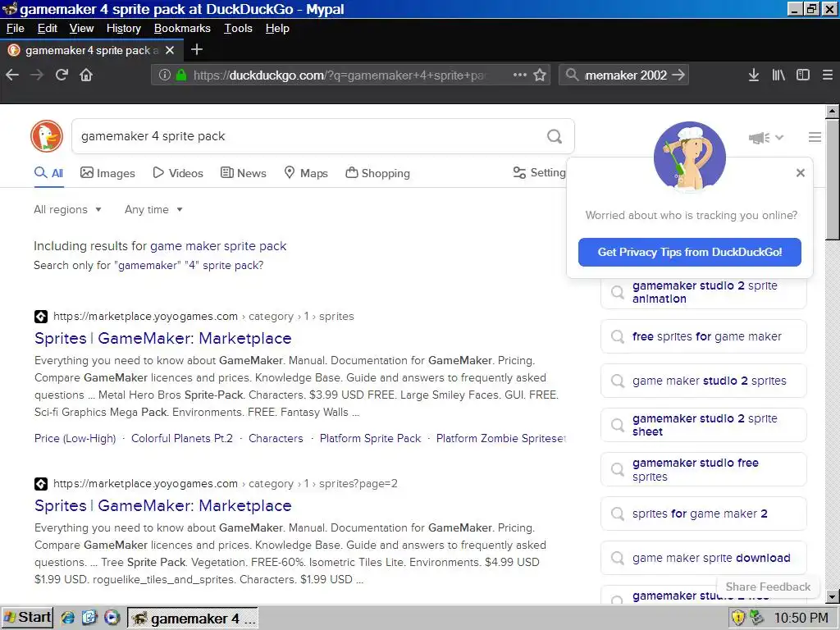Select the All results tab

(48, 173)
